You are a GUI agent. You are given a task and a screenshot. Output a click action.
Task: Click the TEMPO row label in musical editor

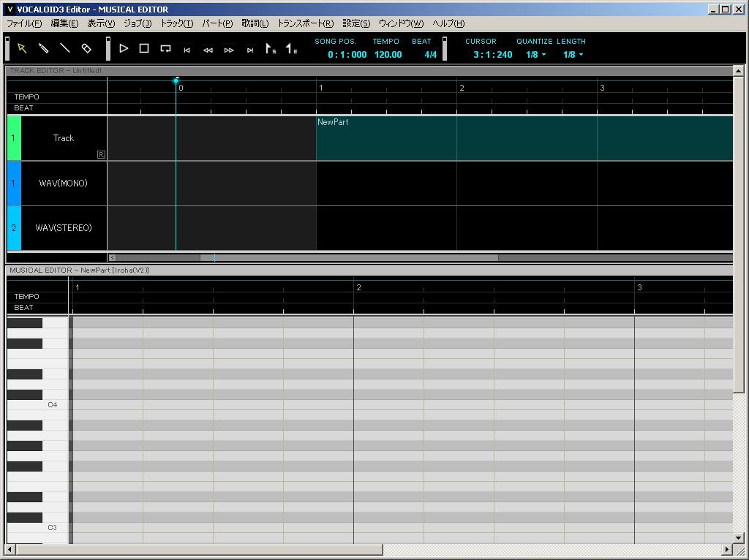click(27, 297)
